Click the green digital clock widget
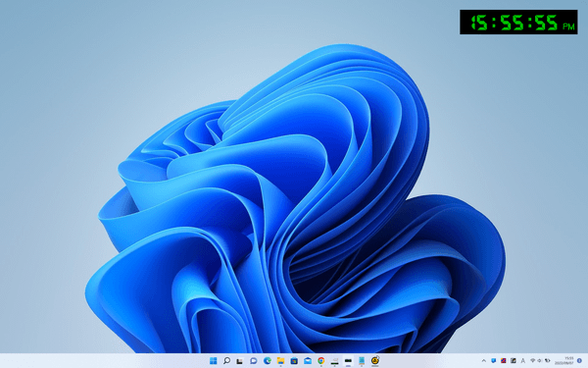The image size is (588, 368). pos(518,23)
